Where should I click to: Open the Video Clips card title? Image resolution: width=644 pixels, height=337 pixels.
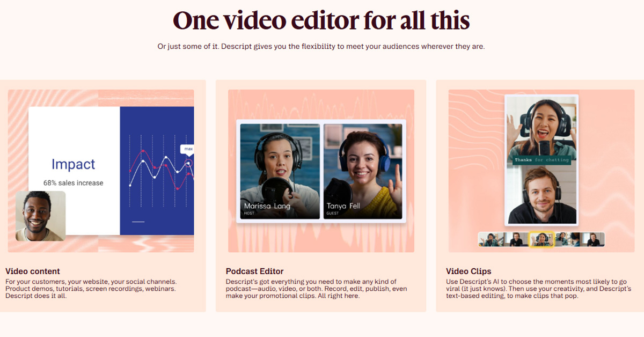469,272
